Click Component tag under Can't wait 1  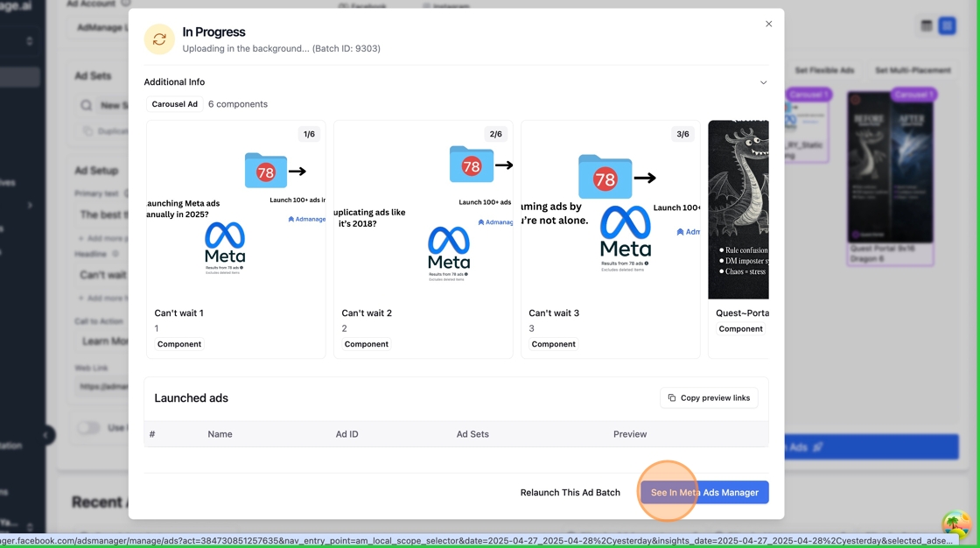(179, 344)
